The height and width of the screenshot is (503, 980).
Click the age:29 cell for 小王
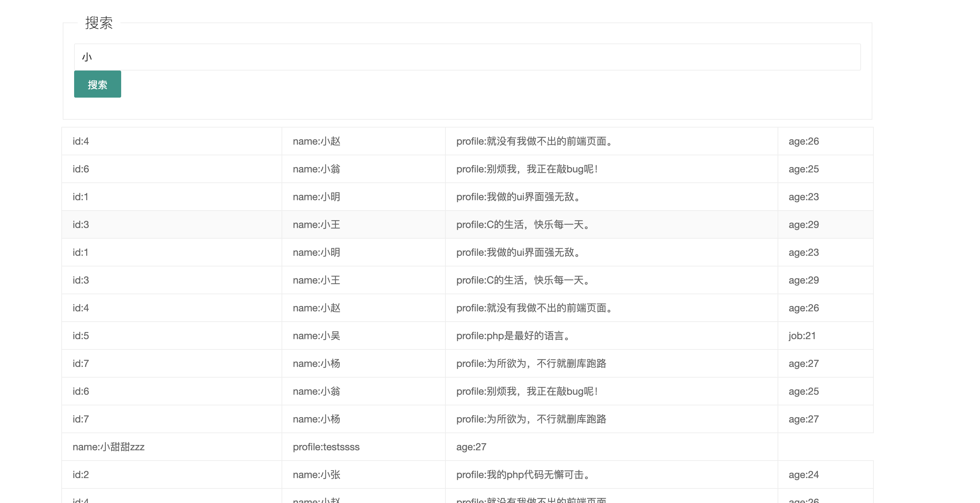point(803,224)
